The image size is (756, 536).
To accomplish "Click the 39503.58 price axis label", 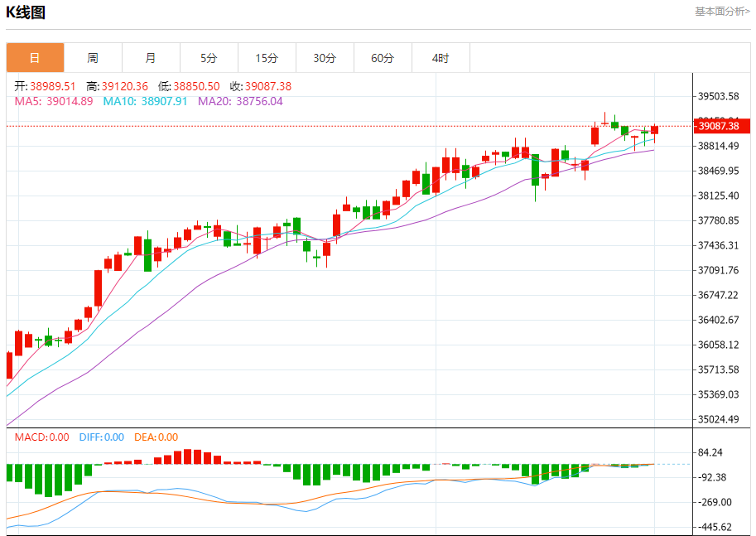I will pyautogui.click(x=719, y=96).
